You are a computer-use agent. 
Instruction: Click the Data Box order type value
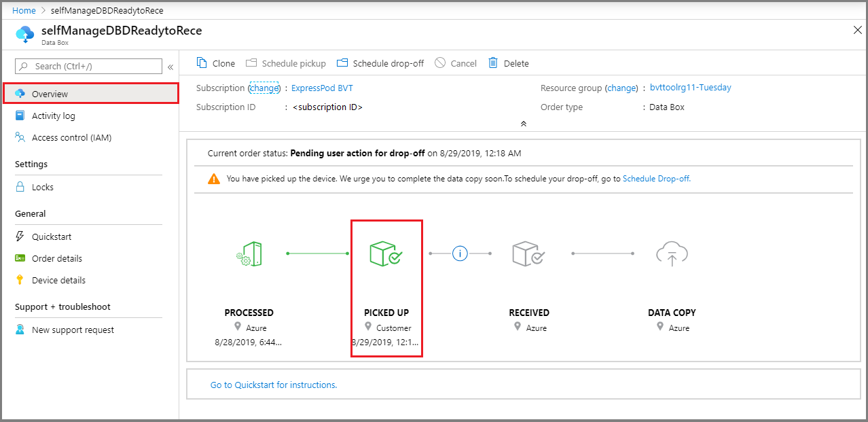coord(667,107)
